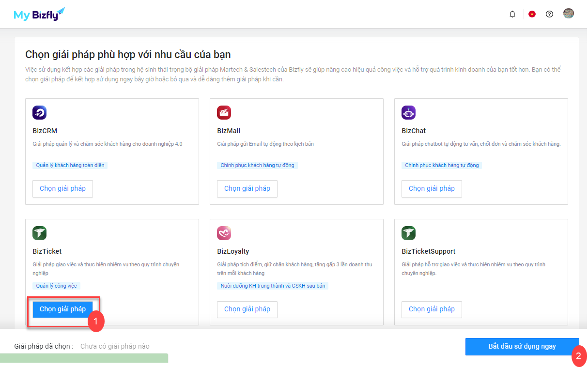Click Giải pháp đã chọn label
Viewport: 588px width, 368px height.
(x=44, y=346)
